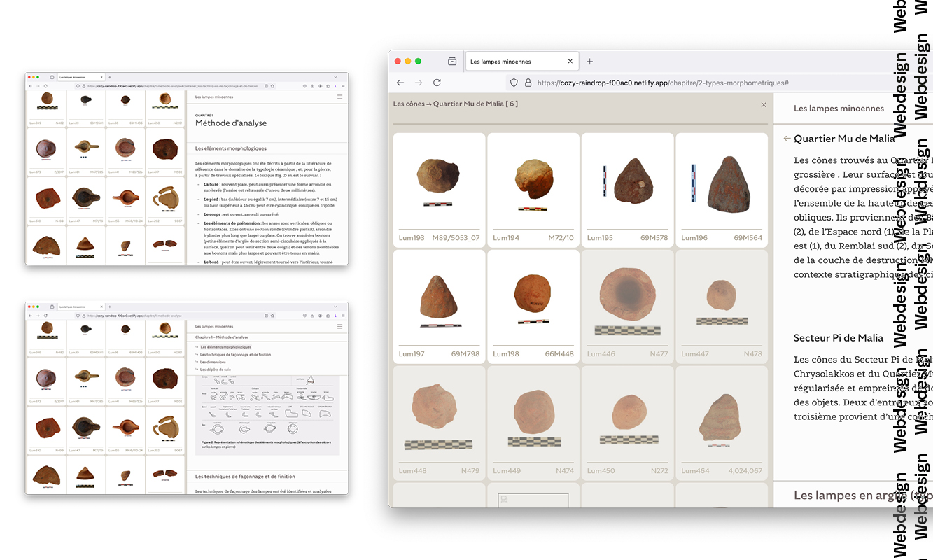Click back arrow beside Quartier Mu de Malia heading
This screenshot has width=933, height=560.
[x=787, y=139]
